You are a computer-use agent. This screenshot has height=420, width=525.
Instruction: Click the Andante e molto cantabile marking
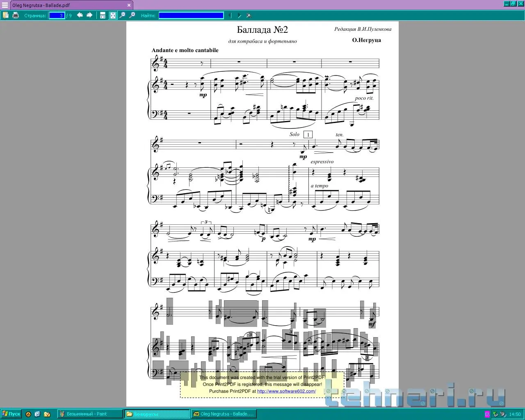click(x=185, y=50)
